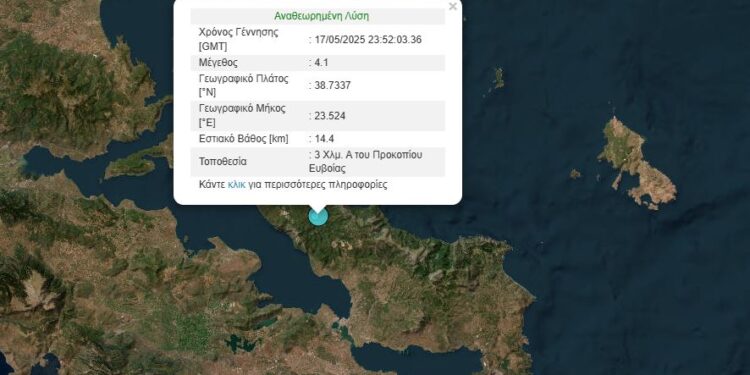Click the 'Τοποθεσία' label

(x=222, y=162)
